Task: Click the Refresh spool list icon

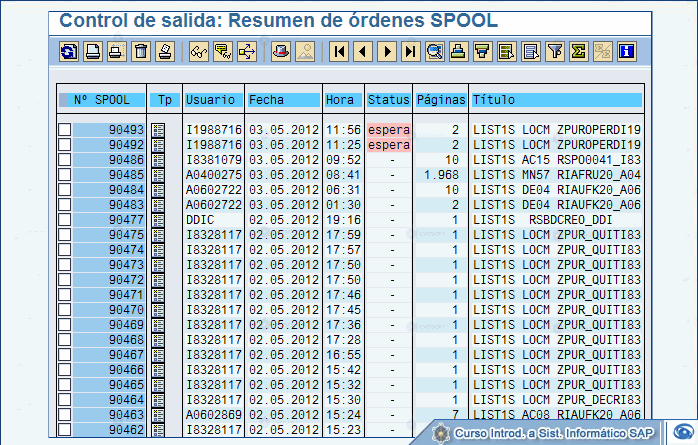Action: [69, 52]
